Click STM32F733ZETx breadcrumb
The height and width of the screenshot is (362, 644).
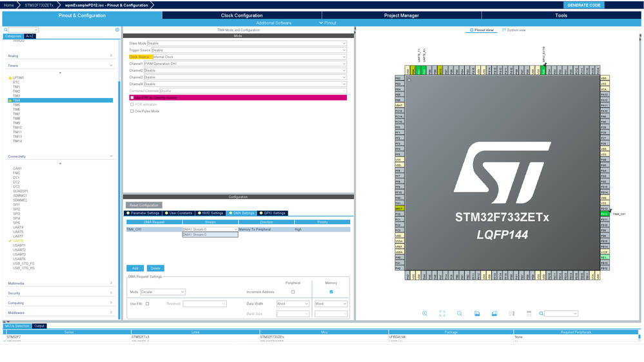point(39,5)
